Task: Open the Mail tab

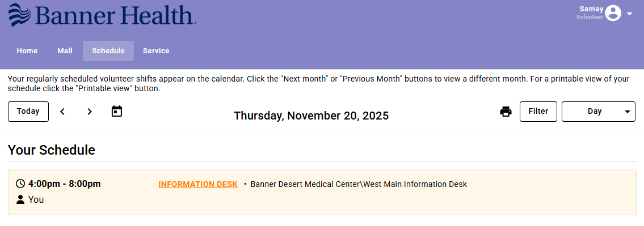Action: click(65, 51)
